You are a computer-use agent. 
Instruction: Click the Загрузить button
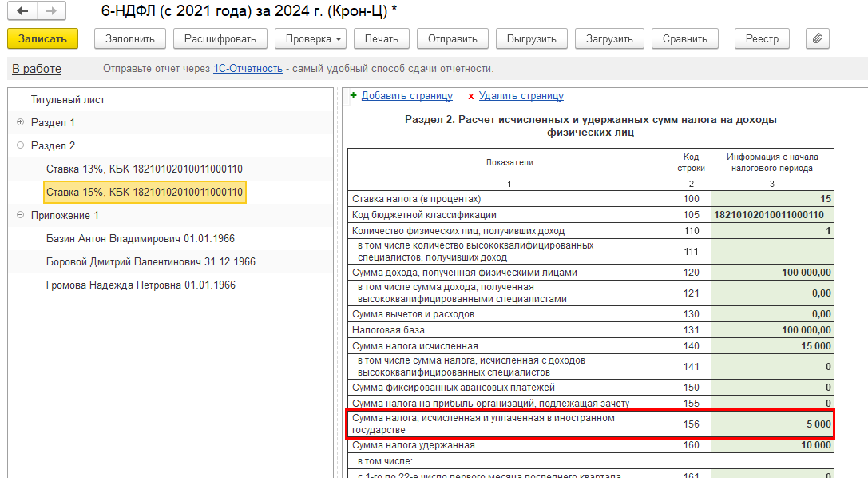click(609, 39)
